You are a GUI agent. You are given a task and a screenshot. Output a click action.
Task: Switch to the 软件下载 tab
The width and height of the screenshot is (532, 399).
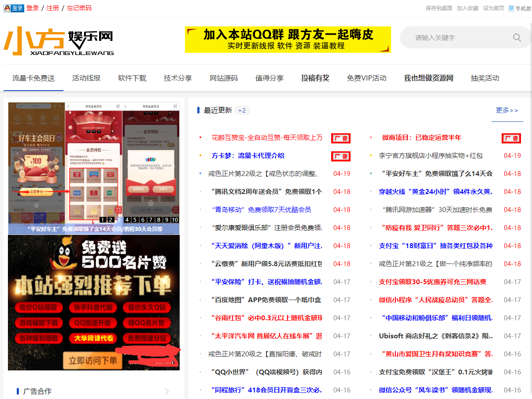tap(131, 78)
